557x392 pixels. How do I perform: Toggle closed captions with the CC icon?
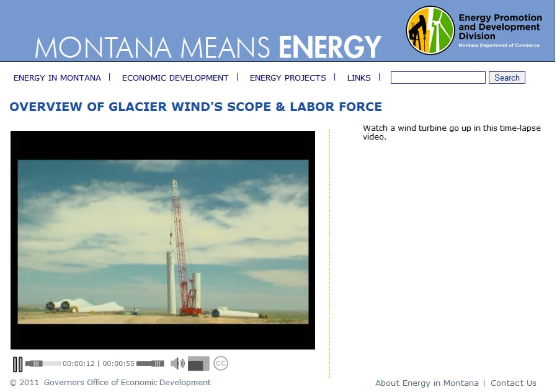pos(221,363)
